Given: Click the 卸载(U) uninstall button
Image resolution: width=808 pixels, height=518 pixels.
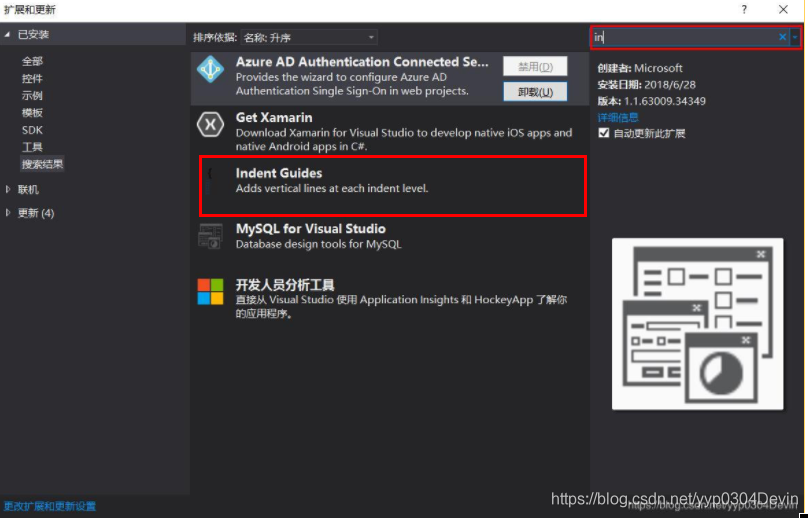Looking at the screenshot, I should coord(535,92).
